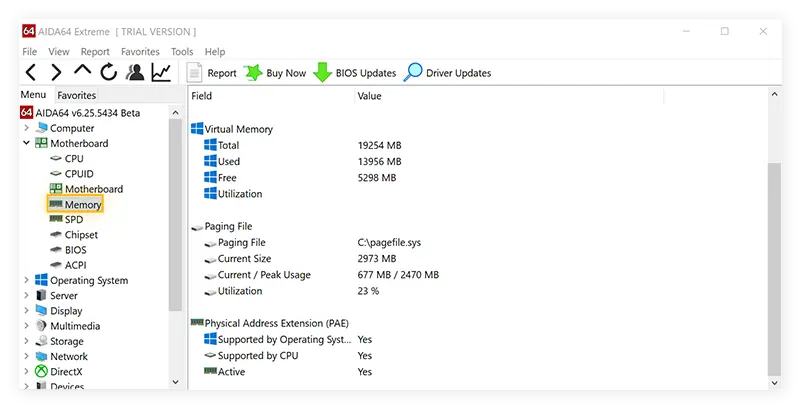Select AIDA64 v6.25.5434 Beta root node
Viewport: 800px width, 409px height.
[80, 113]
